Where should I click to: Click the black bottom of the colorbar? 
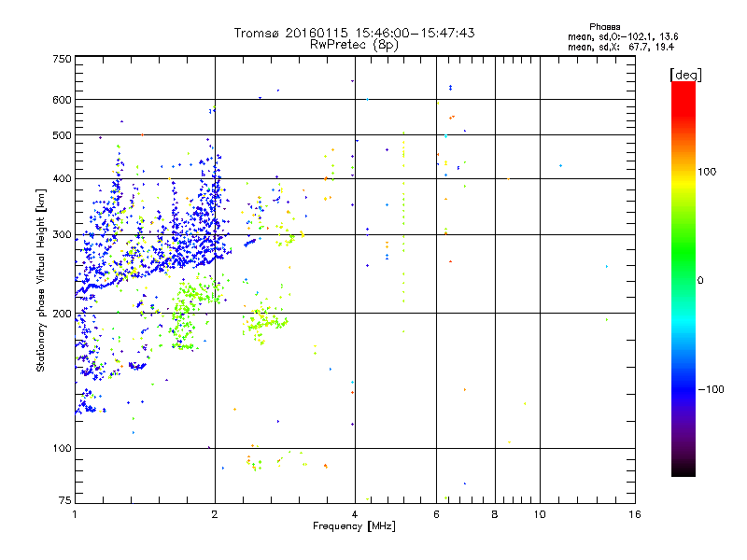(x=684, y=470)
